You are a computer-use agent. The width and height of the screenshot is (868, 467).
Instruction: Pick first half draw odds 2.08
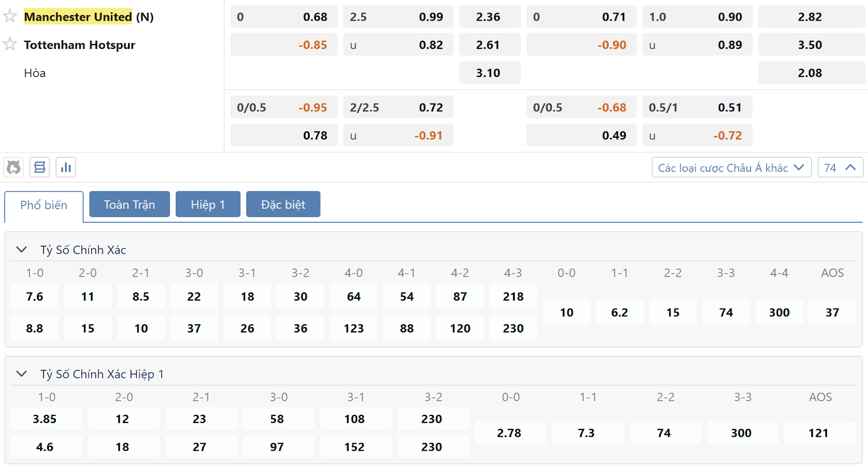pyautogui.click(x=812, y=73)
